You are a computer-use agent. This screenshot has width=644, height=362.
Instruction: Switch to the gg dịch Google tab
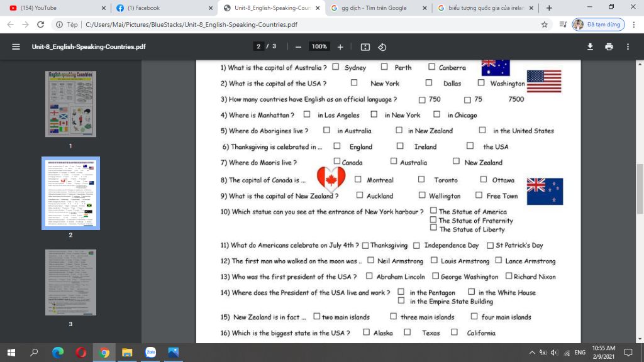tap(378, 8)
